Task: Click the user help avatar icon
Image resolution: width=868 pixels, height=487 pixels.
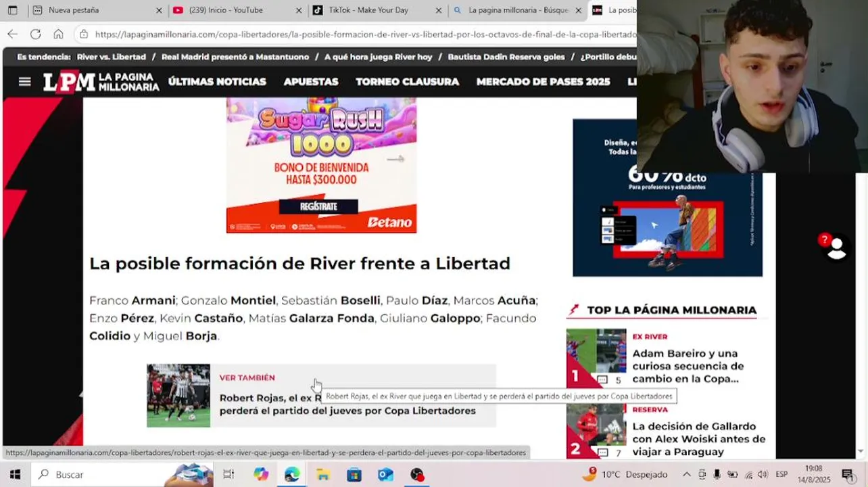Action: point(836,247)
